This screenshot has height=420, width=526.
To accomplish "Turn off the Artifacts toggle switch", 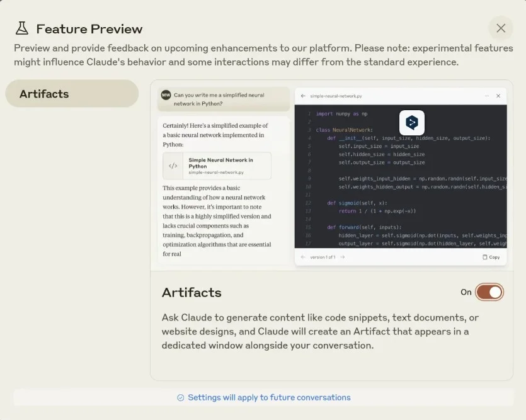I will [489, 292].
